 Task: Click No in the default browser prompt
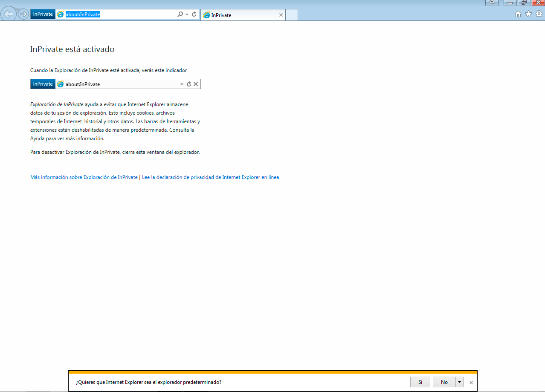pyautogui.click(x=444, y=382)
